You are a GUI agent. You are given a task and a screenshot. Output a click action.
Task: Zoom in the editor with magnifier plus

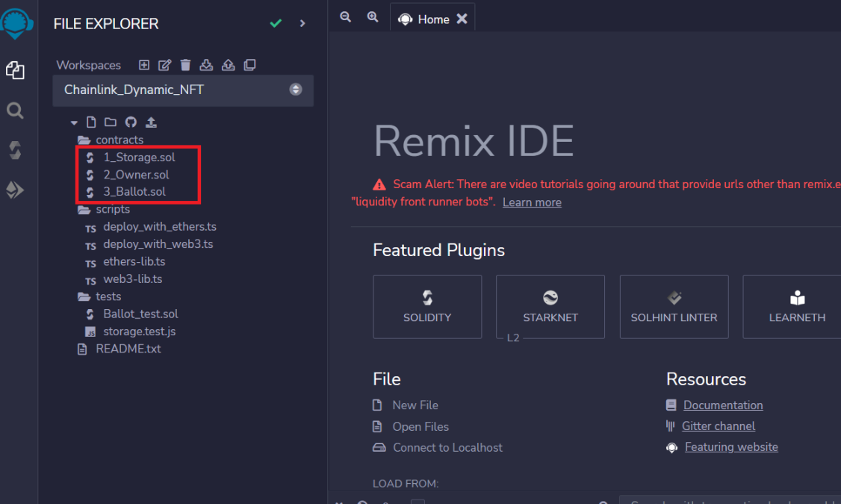[373, 17]
